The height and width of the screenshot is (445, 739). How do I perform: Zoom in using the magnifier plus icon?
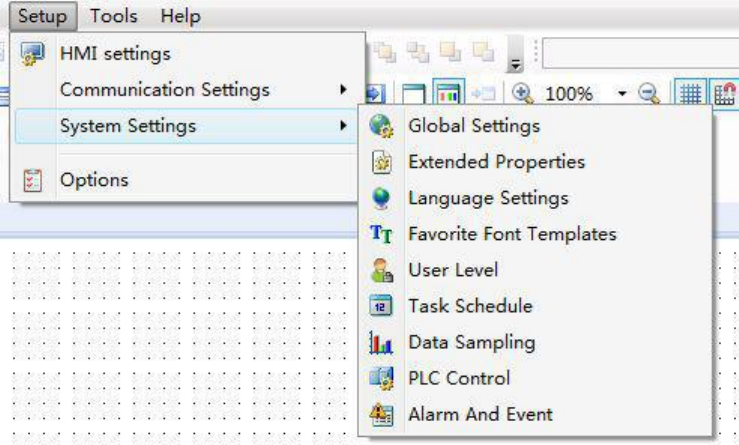[x=521, y=93]
